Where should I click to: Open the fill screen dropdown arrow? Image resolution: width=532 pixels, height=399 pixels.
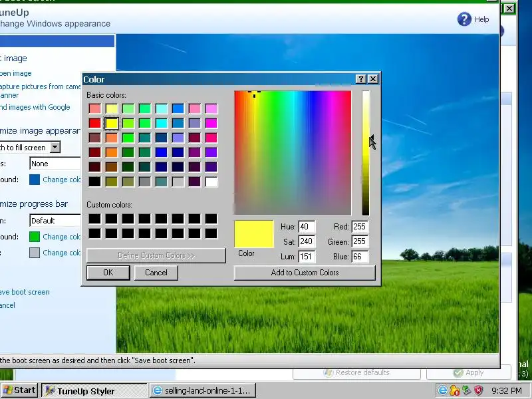click(x=55, y=147)
